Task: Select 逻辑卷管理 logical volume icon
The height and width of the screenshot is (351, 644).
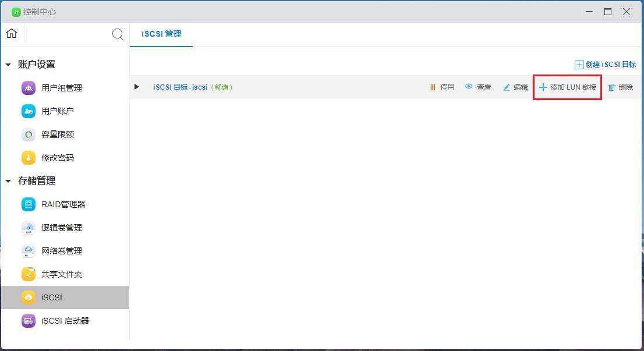Action: (x=29, y=228)
